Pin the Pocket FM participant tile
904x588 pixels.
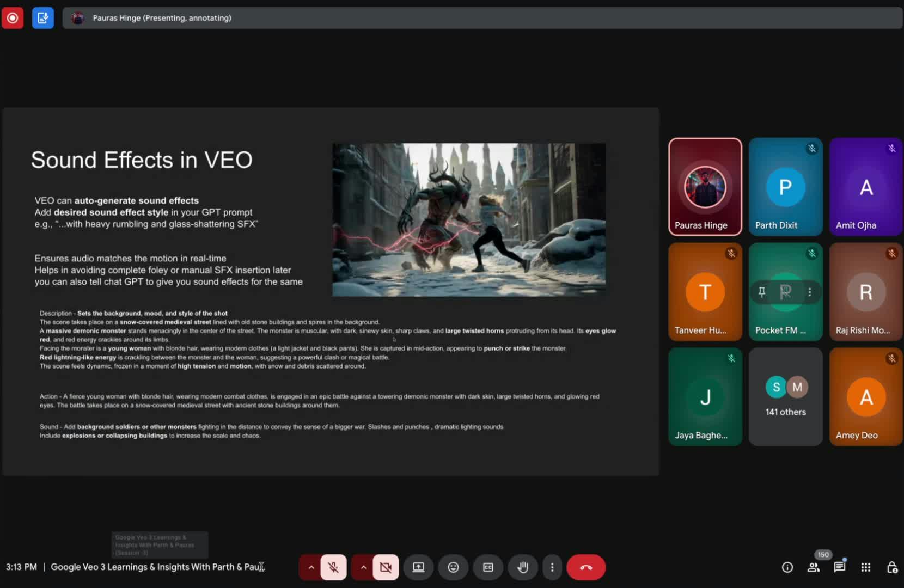coord(762,292)
